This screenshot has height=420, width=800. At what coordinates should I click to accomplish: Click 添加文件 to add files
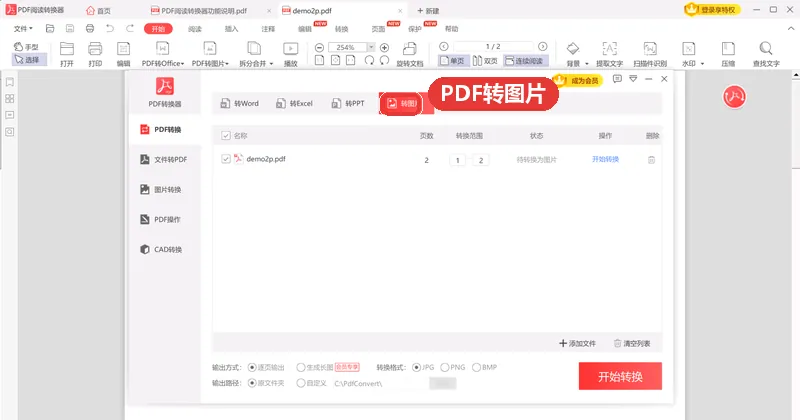click(578, 343)
